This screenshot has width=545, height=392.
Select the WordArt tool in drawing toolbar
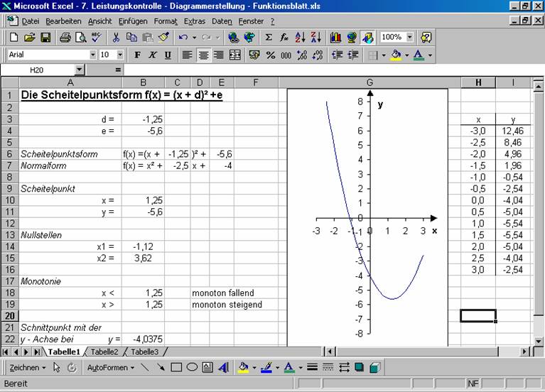coord(223,367)
